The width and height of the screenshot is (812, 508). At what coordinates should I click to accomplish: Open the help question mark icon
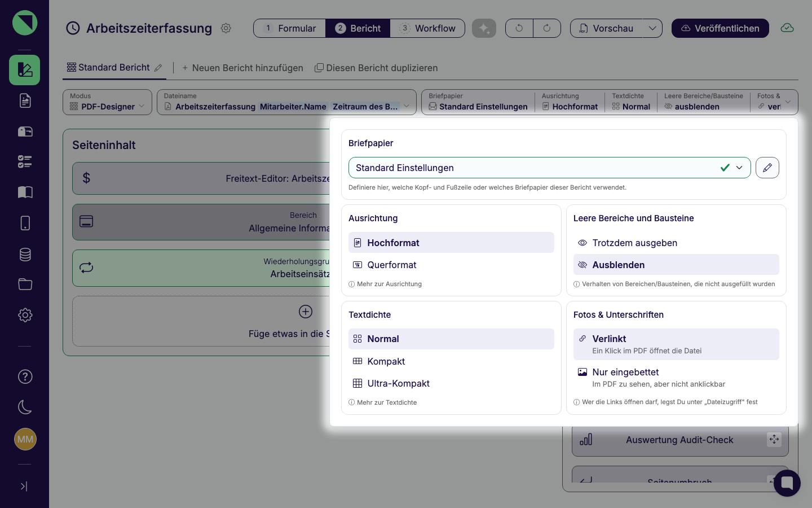25,376
